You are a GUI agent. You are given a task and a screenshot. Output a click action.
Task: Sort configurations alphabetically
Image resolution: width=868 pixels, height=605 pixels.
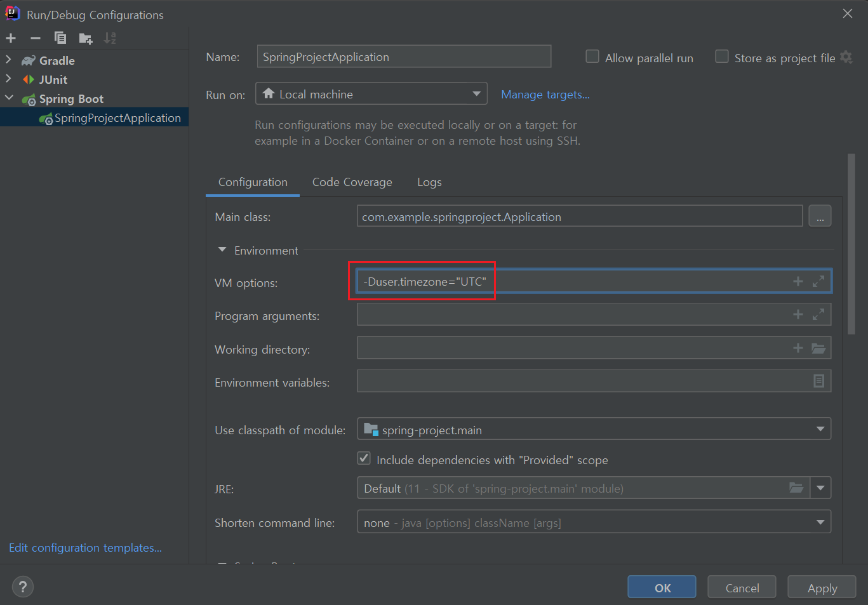[110, 38]
